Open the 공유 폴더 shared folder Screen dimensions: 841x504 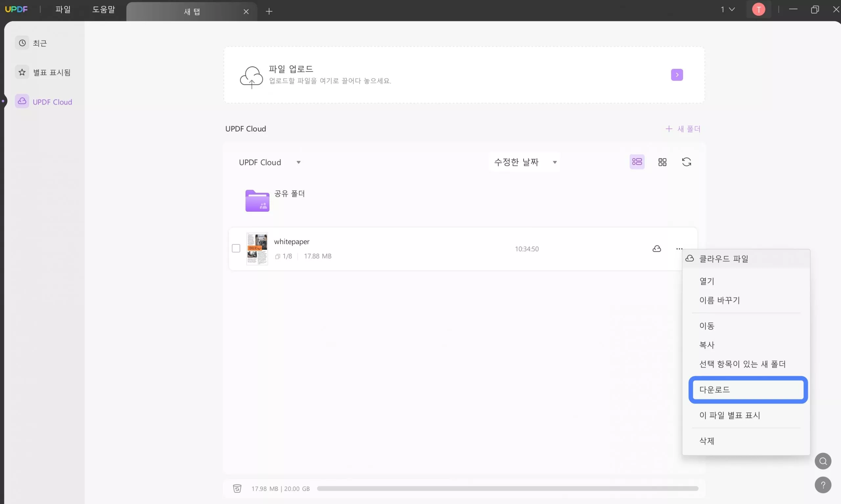[x=257, y=201]
